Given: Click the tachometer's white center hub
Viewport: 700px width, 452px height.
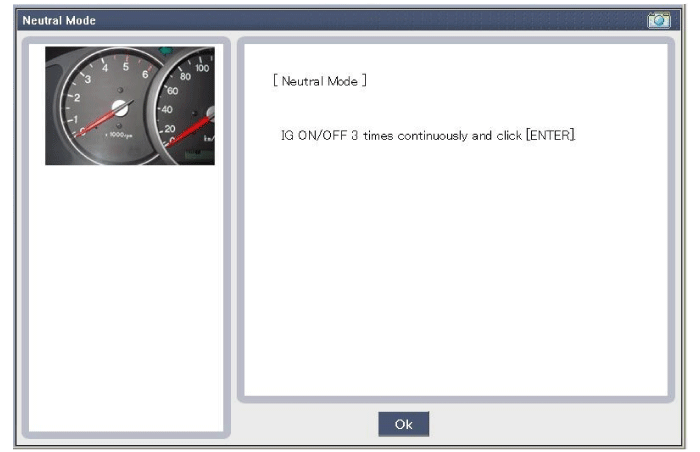Looking at the screenshot, I should (x=120, y=107).
